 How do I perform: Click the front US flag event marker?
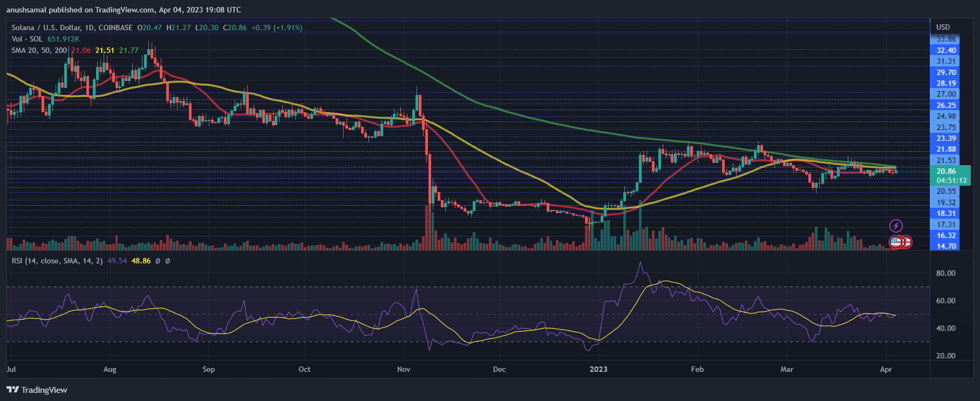896,242
